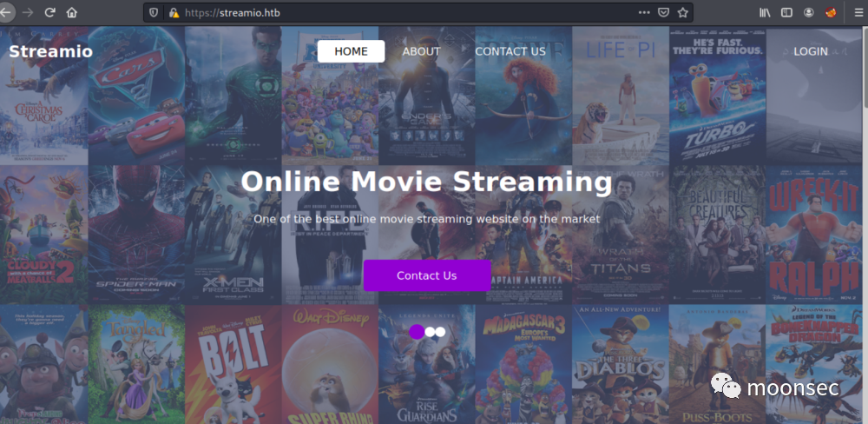
Task: Click the Green Lantern movie poster
Action: [x=233, y=96]
